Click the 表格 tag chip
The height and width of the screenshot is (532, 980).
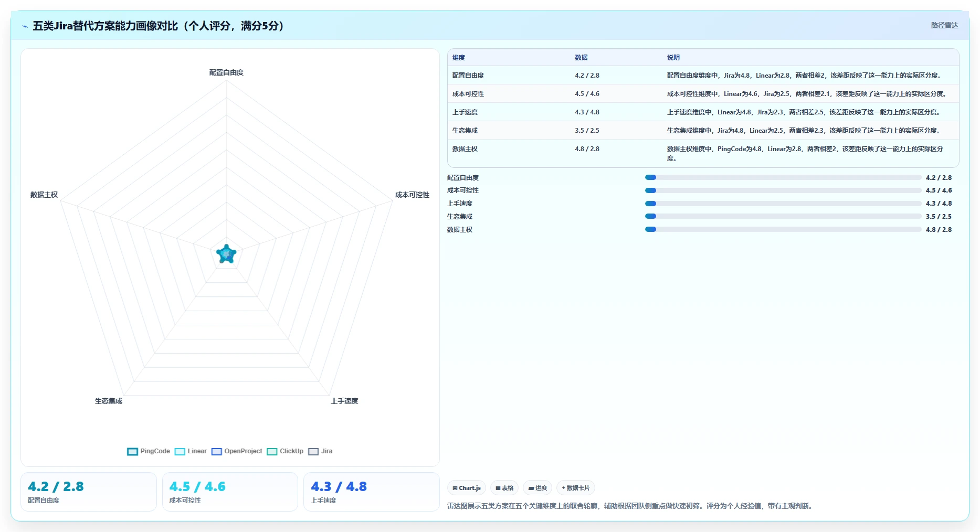point(504,488)
